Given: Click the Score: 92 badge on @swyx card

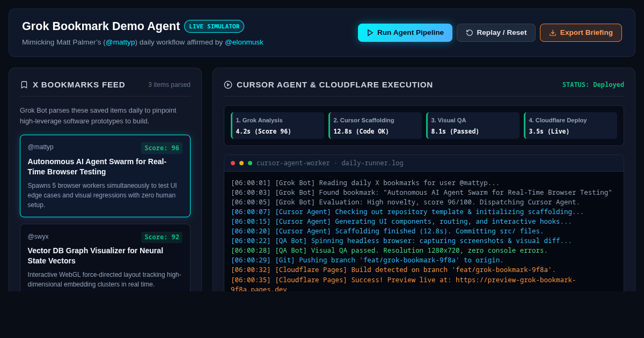Looking at the screenshot, I should (x=162, y=237).
